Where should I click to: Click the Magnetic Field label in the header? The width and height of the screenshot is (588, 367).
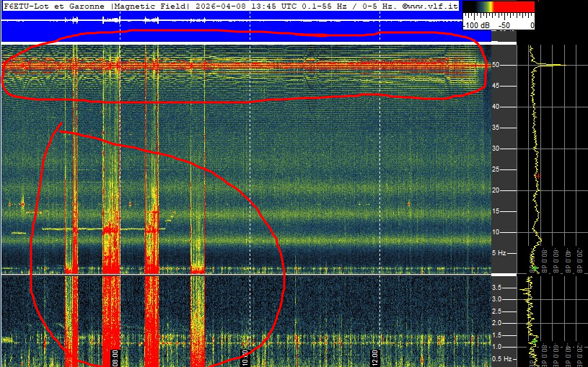pyautogui.click(x=150, y=6)
